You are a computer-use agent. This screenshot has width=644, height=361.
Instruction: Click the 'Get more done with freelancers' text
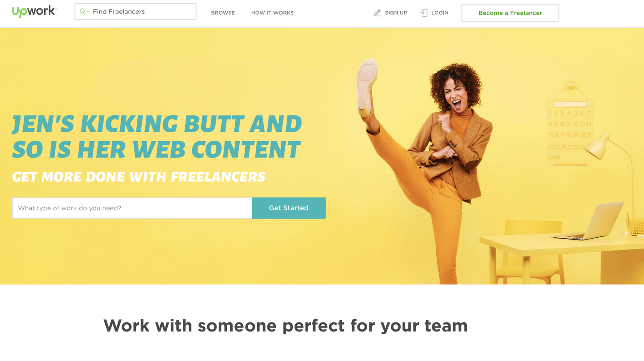pos(139,177)
